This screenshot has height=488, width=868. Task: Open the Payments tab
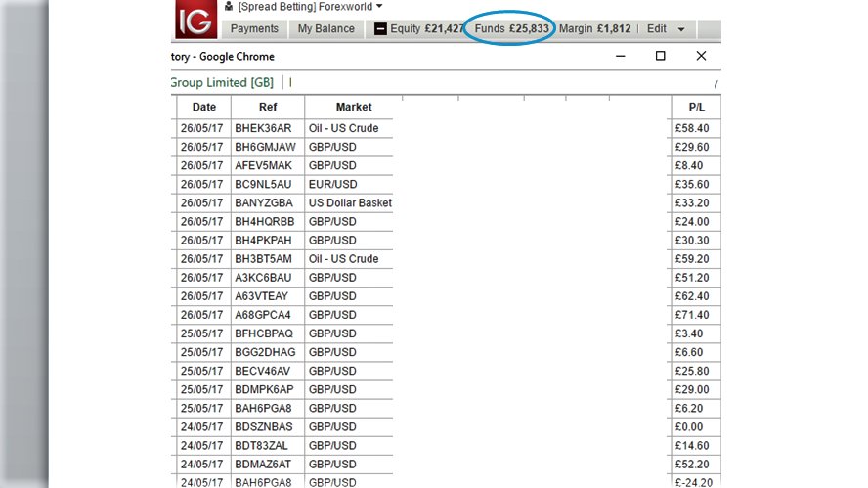(x=255, y=28)
